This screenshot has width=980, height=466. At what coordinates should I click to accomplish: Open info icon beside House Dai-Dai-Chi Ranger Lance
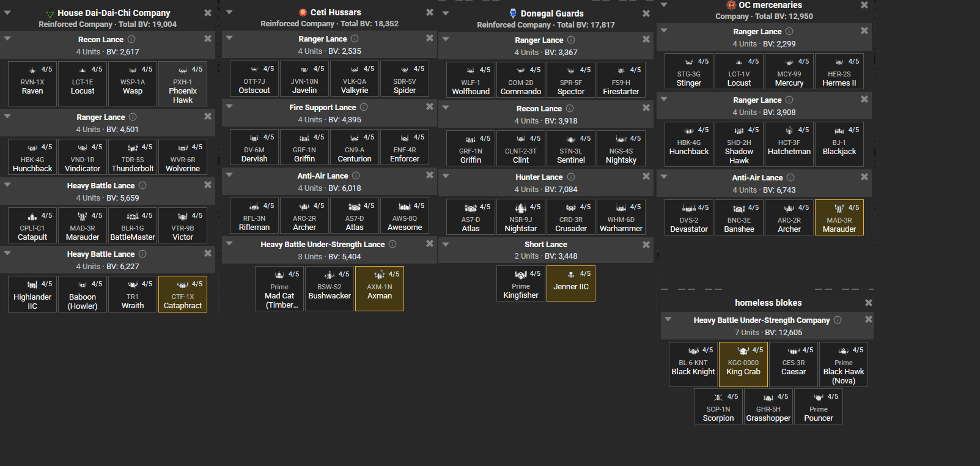(133, 117)
